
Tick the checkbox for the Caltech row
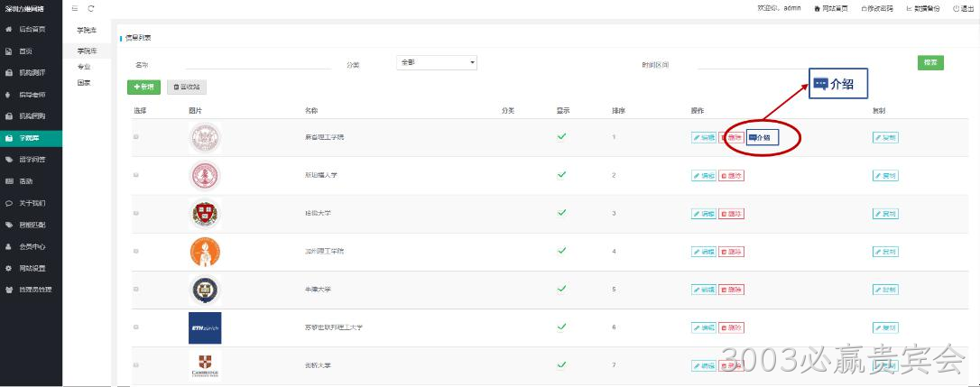(136, 252)
